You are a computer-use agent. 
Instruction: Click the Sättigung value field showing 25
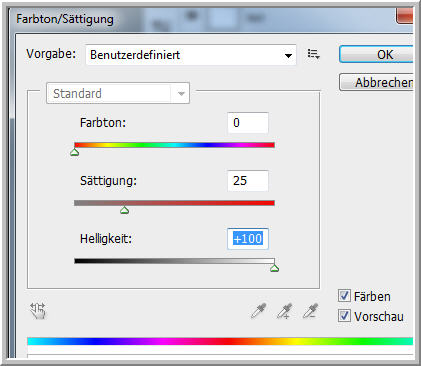248,181
